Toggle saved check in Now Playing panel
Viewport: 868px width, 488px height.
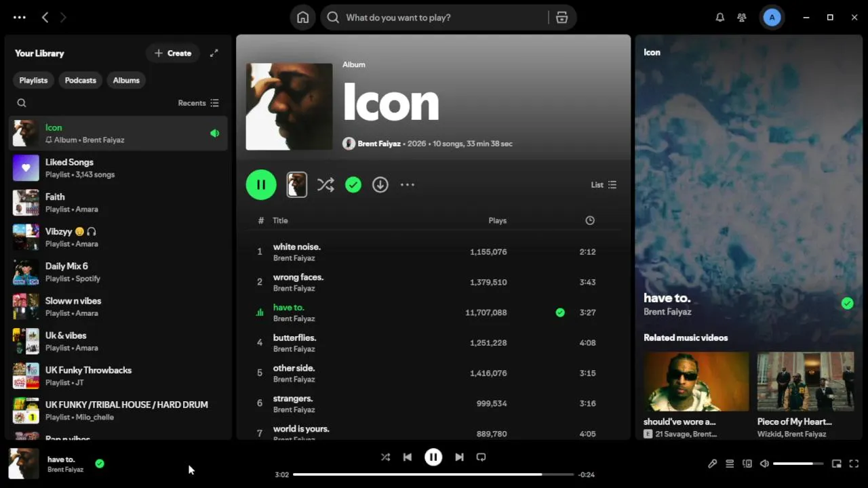tap(847, 304)
